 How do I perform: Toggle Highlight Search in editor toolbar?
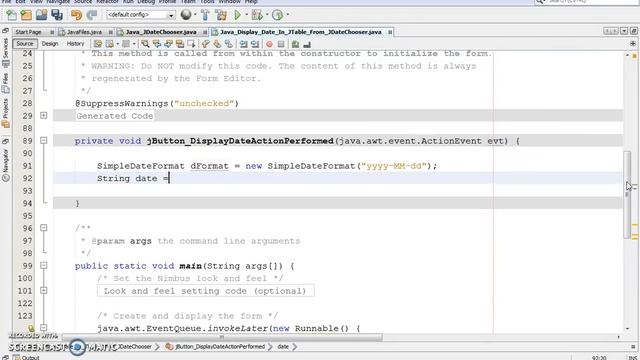[180, 44]
